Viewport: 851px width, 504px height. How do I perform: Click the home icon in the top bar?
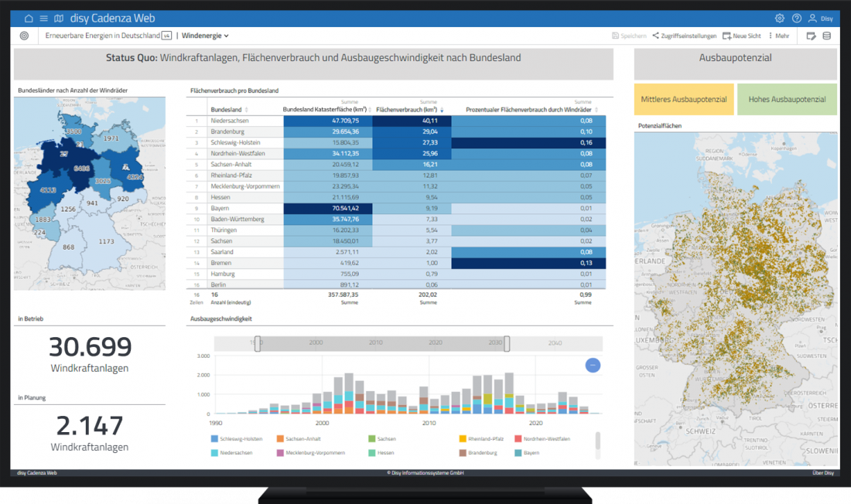[x=29, y=18]
